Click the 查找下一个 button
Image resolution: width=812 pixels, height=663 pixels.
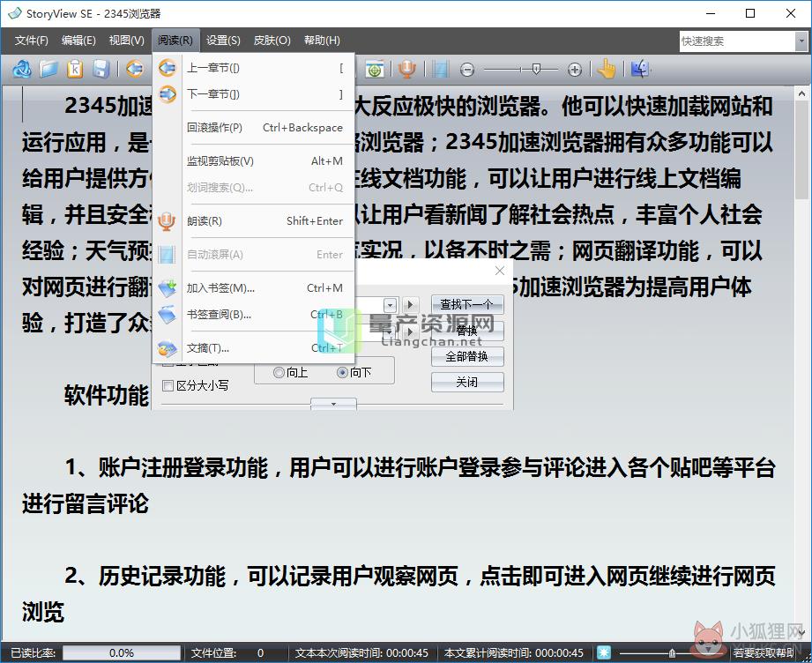coord(467,304)
